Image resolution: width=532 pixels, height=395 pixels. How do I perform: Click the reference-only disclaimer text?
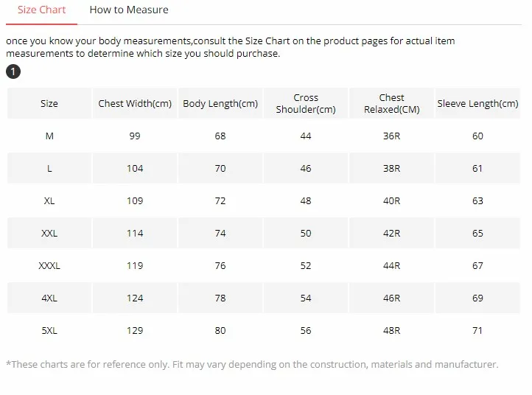tap(252, 365)
